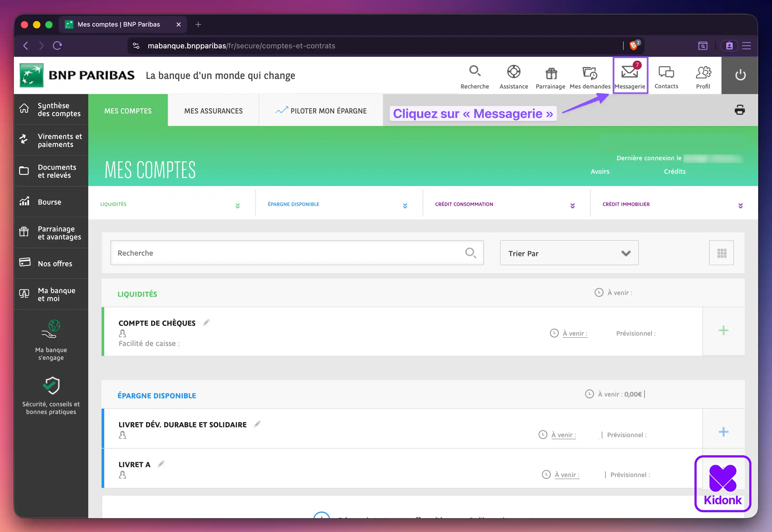Expand the Crédit immobilier chevron

[x=740, y=206]
